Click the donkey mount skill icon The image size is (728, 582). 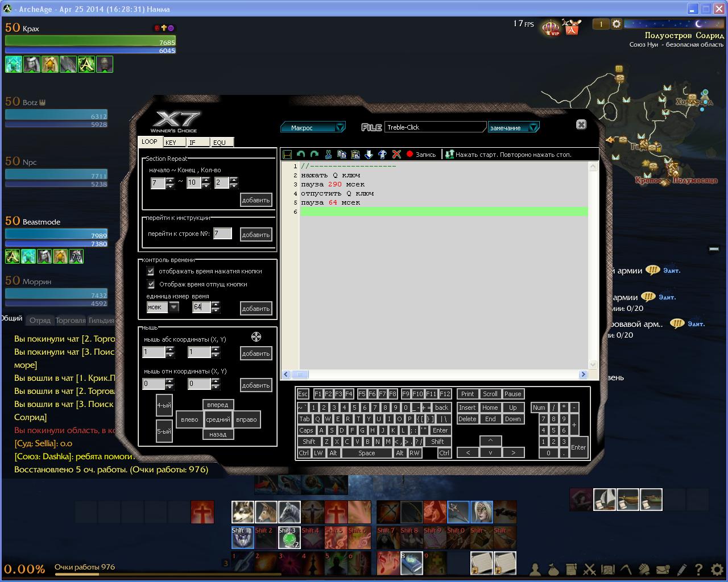point(266,512)
